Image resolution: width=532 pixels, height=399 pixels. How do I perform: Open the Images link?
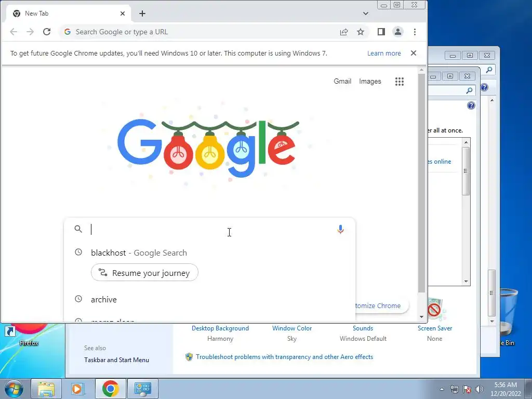370,82
